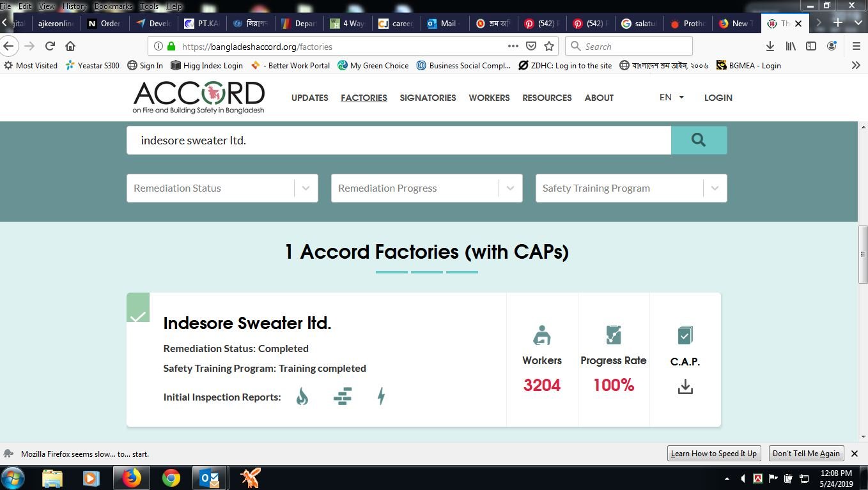Image resolution: width=868 pixels, height=490 pixels.
Task: Open the Library bookmarks icon
Action: tap(791, 46)
